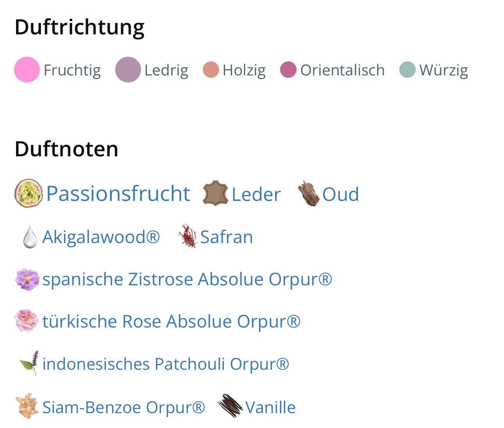Open the Leder fragrance note link
The width and height of the screenshot is (504, 428).
256,194
